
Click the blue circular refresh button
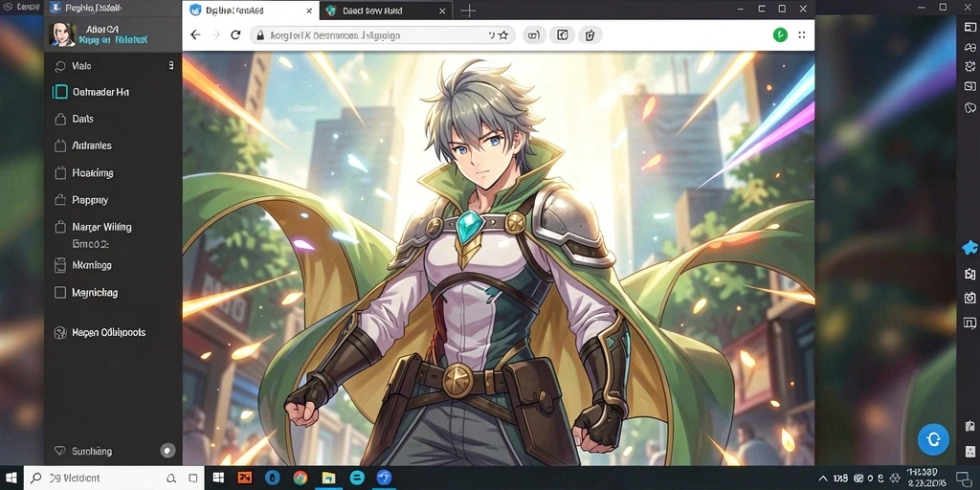[x=933, y=438]
